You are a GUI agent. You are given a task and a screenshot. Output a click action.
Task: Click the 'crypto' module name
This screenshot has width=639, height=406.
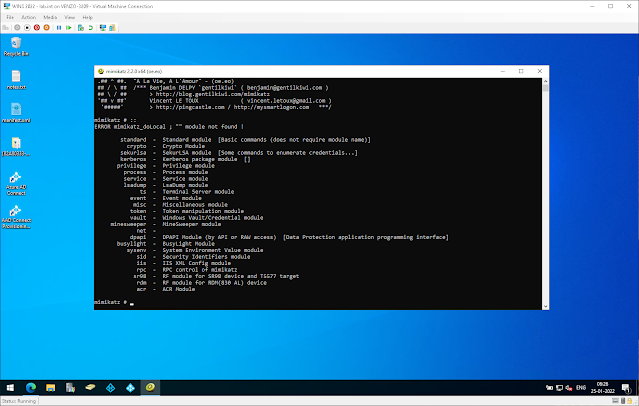[136, 146]
